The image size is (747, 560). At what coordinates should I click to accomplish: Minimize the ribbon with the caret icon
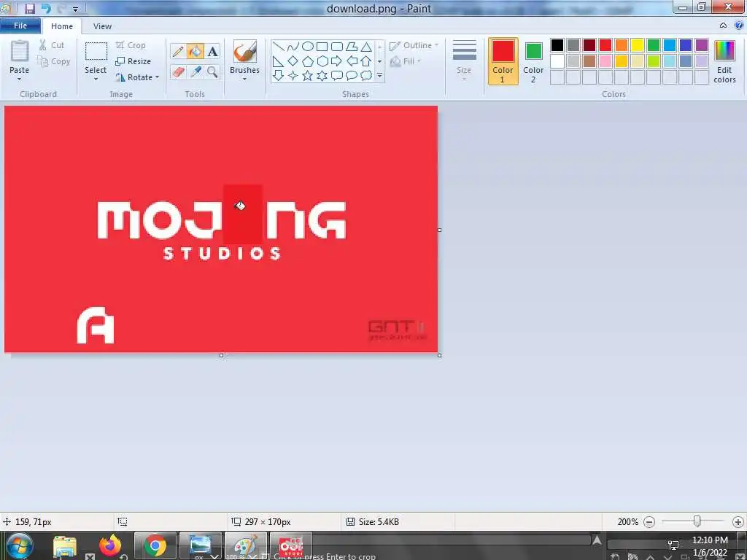[x=723, y=26]
